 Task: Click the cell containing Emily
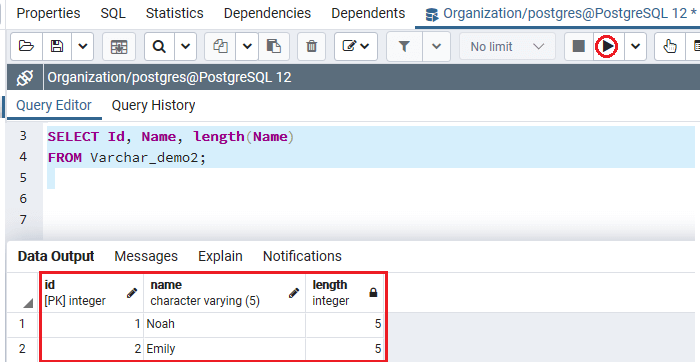coord(225,348)
